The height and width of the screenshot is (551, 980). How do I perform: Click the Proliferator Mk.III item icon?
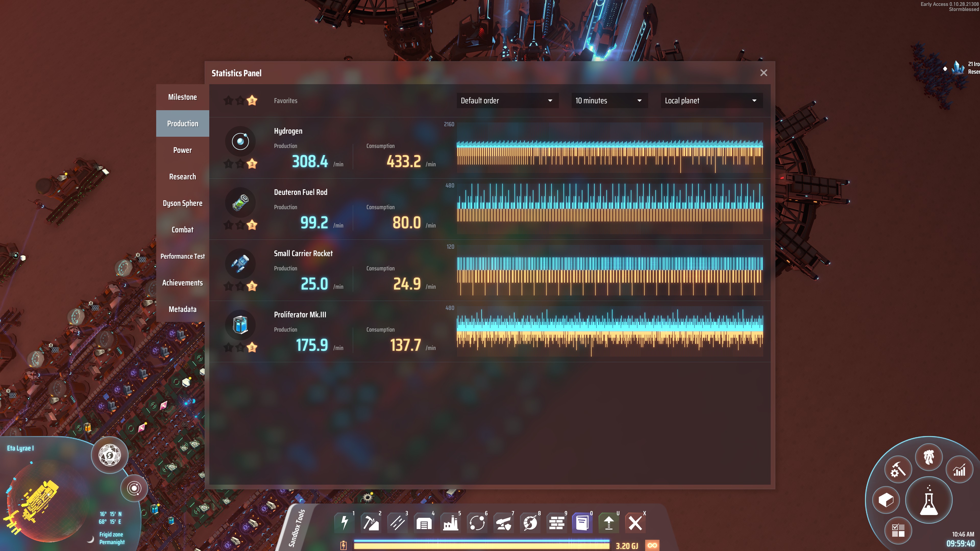(240, 325)
